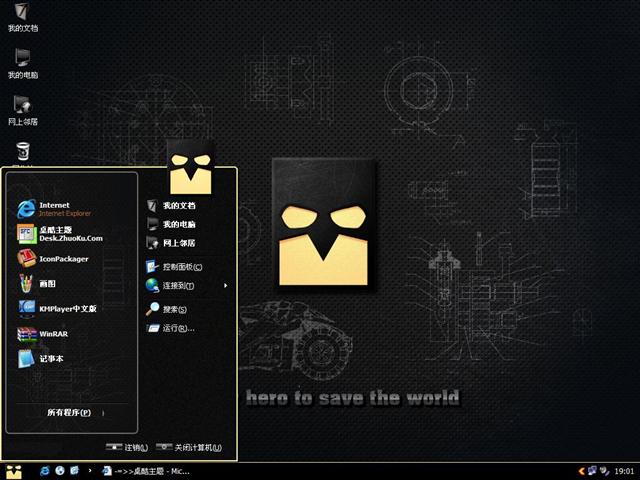Click the Start button on the taskbar
This screenshot has width=640, height=480.
pyautogui.click(x=14, y=471)
